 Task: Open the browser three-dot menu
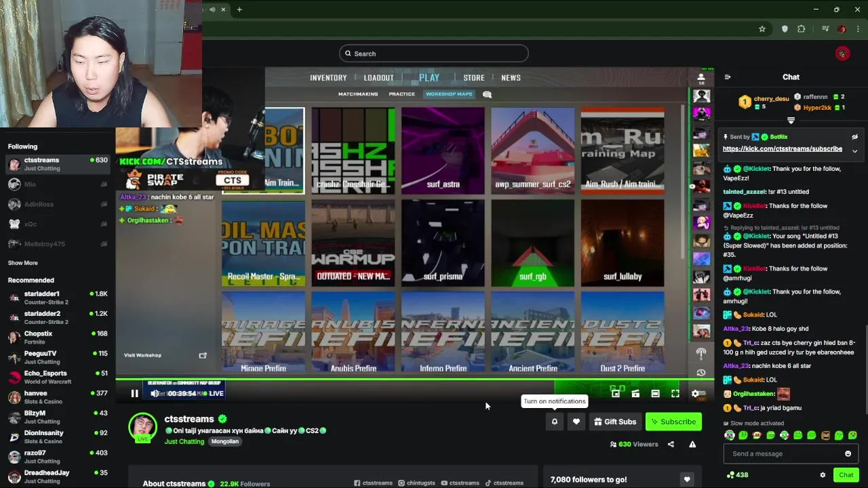(858, 29)
